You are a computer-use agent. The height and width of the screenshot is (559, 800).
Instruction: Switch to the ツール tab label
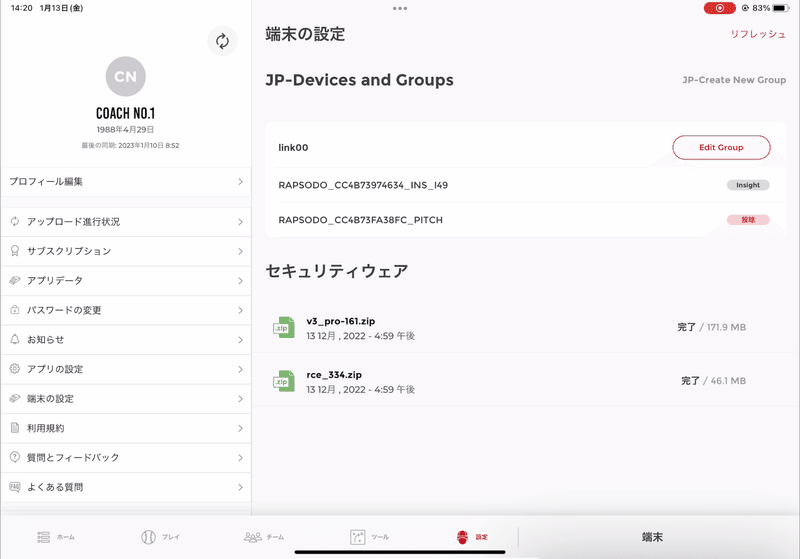tap(380, 537)
